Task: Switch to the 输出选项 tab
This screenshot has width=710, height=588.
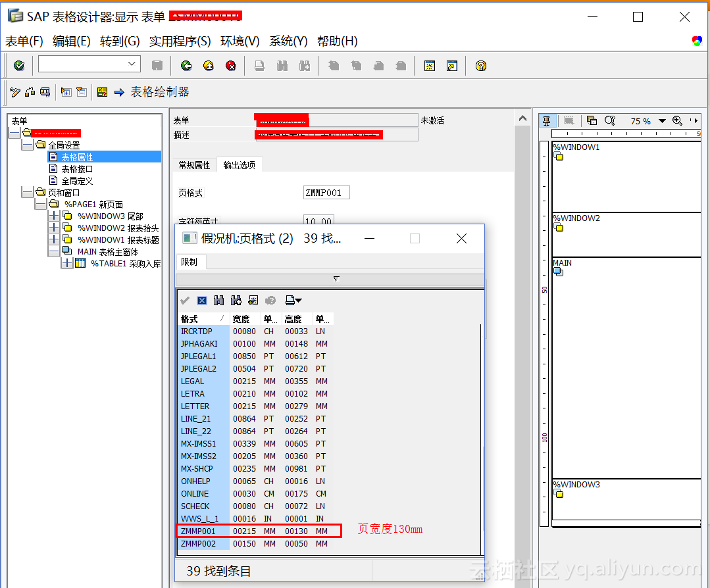Action: (240, 165)
